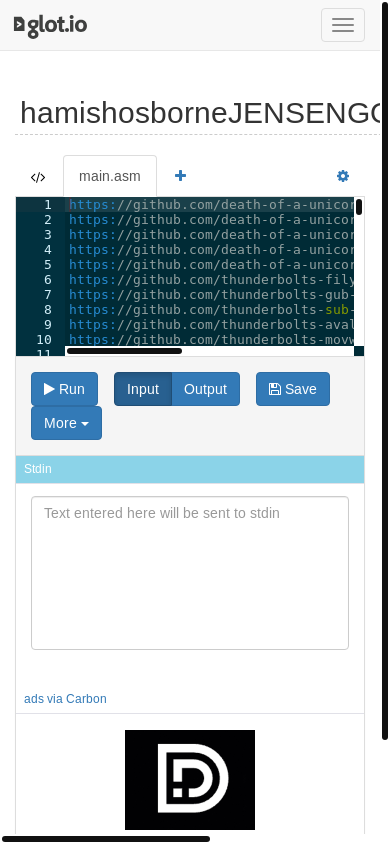Select line 7 thunderbolts-gub URL

211,295
